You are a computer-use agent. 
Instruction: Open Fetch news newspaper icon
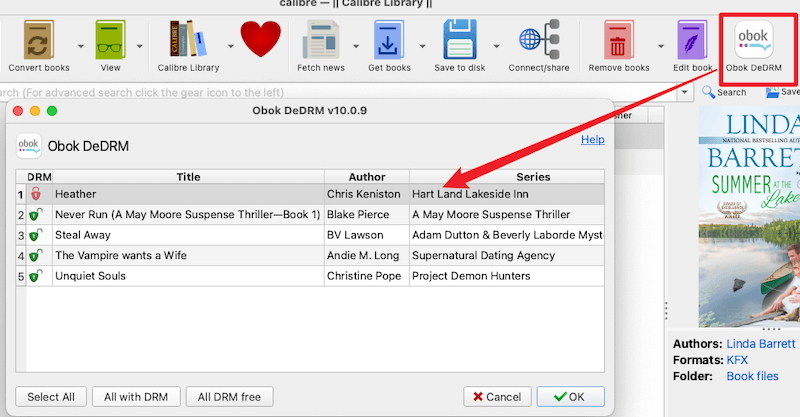(321, 40)
